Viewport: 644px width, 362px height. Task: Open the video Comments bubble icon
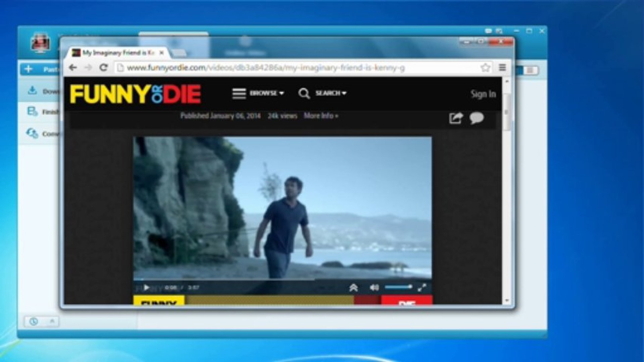click(x=478, y=118)
